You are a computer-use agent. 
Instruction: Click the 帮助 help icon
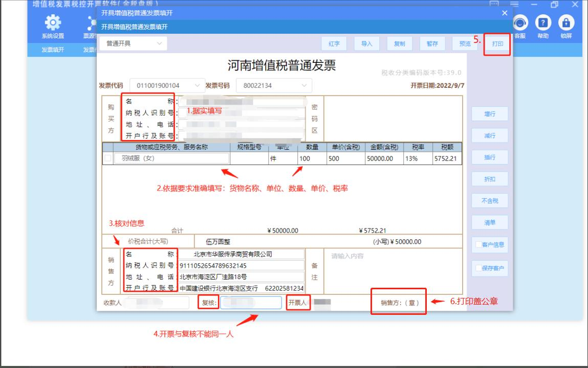(x=542, y=23)
